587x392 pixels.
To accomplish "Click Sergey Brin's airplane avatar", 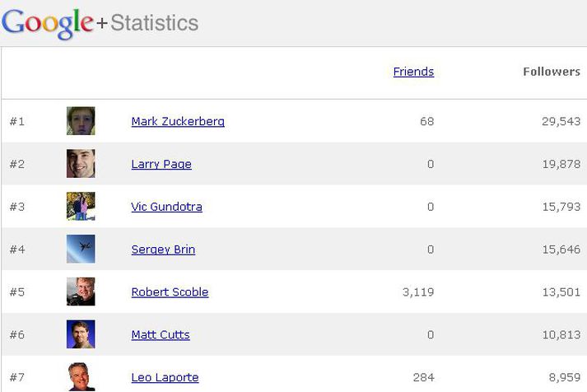I will pos(81,249).
